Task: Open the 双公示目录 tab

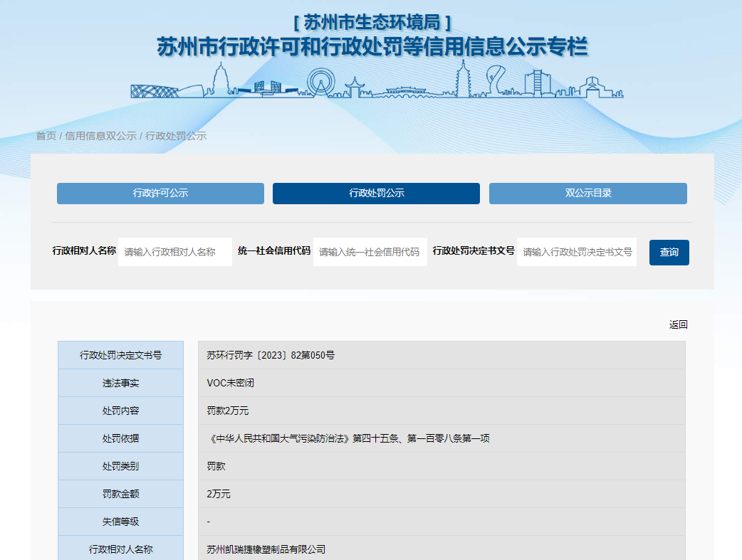Action: (587, 194)
